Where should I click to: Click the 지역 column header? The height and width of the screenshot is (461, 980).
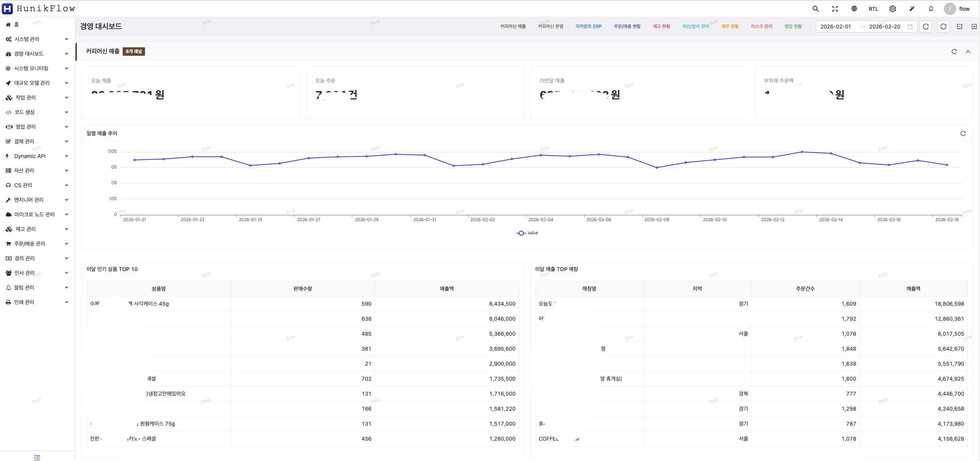[x=697, y=289]
